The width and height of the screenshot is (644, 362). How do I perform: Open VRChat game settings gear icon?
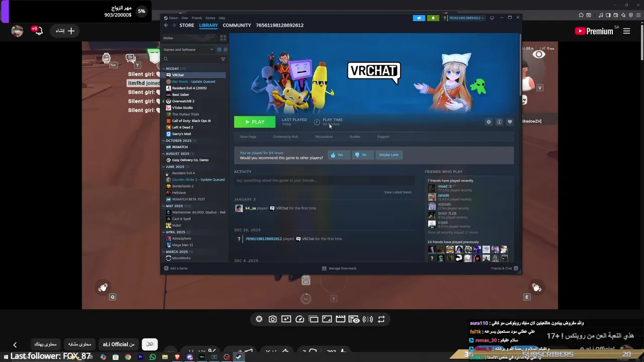pos(489,122)
